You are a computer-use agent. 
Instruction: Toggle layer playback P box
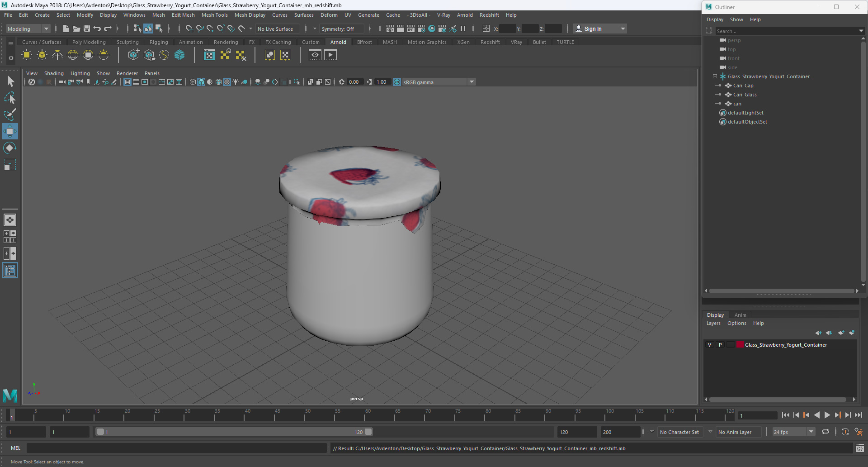(720, 345)
